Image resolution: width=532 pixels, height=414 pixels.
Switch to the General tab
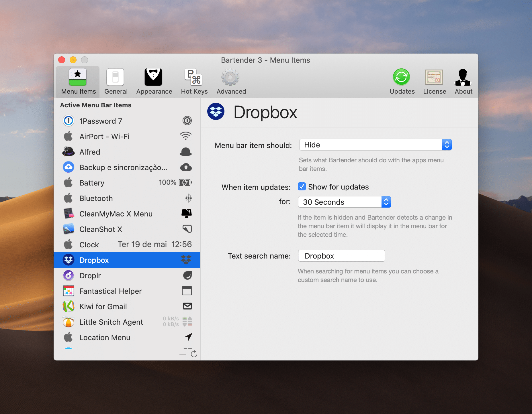[116, 81]
